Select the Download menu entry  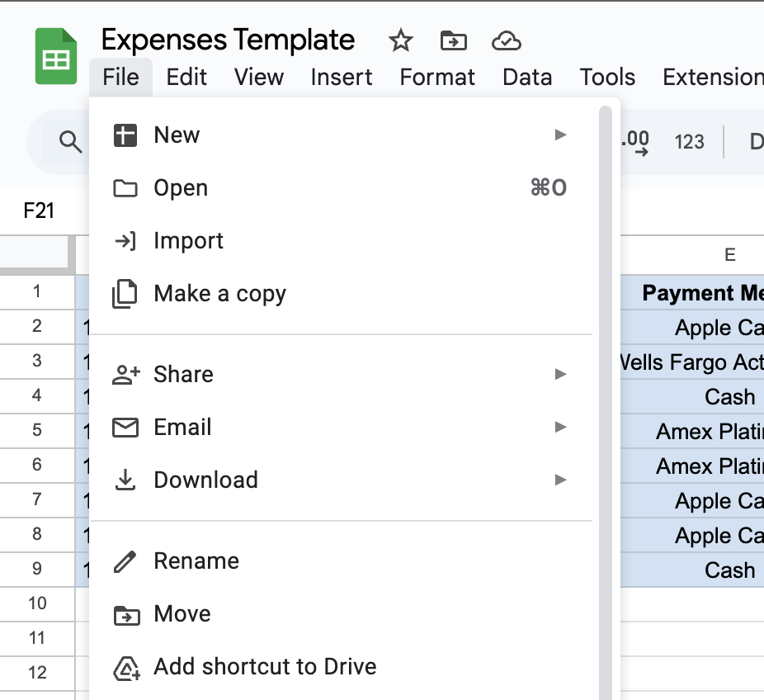pyautogui.click(x=341, y=480)
